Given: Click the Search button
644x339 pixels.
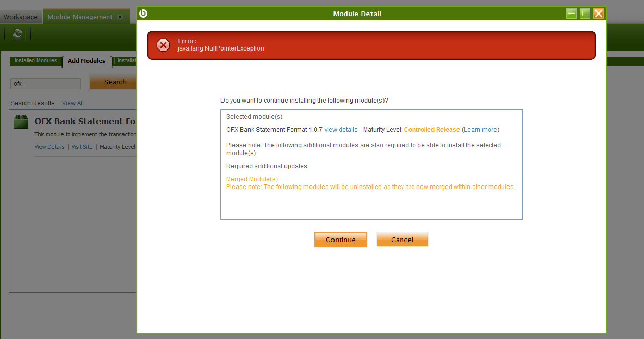Looking at the screenshot, I should point(113,82).
